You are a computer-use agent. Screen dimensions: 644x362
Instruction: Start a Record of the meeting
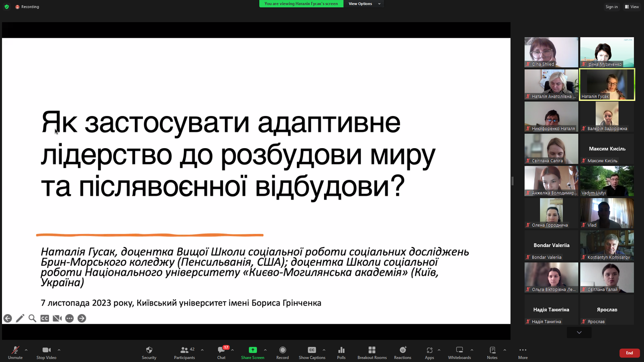pos(282,352)
